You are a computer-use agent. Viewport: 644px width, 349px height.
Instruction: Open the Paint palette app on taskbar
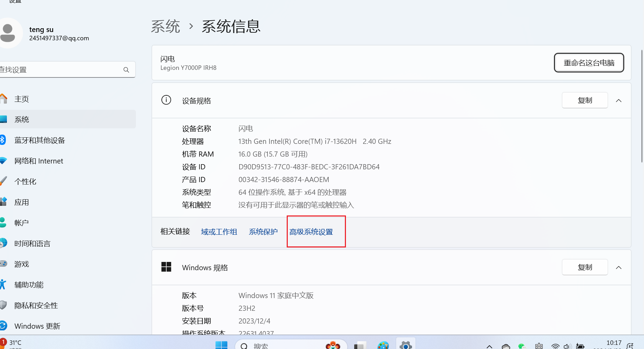coord(383,345)
